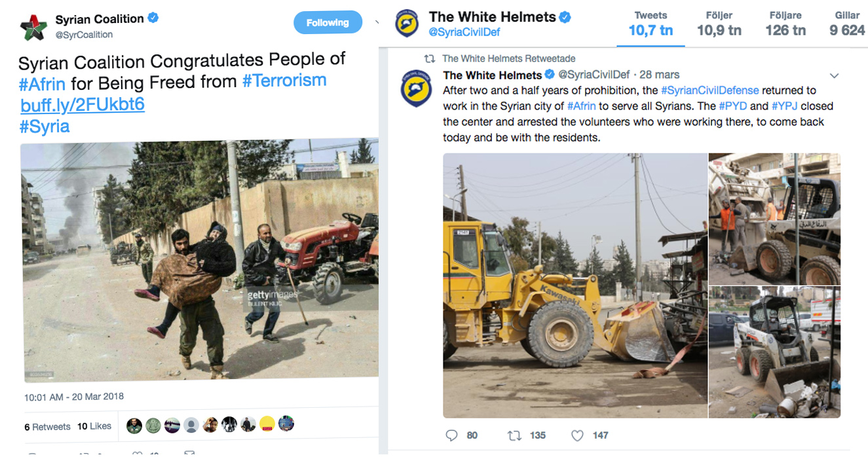Click the #Terrorism hashtag

click(284, 81)
